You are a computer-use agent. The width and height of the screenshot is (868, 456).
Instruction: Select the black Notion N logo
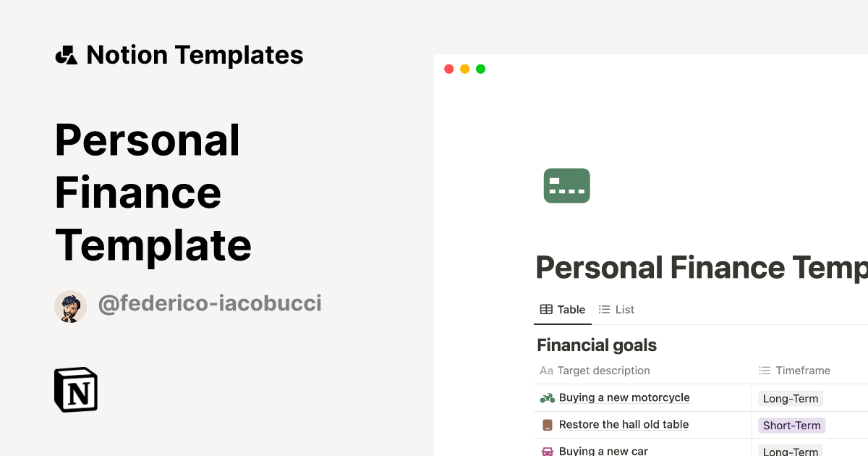pyautogui.click(x=75, y=389)
